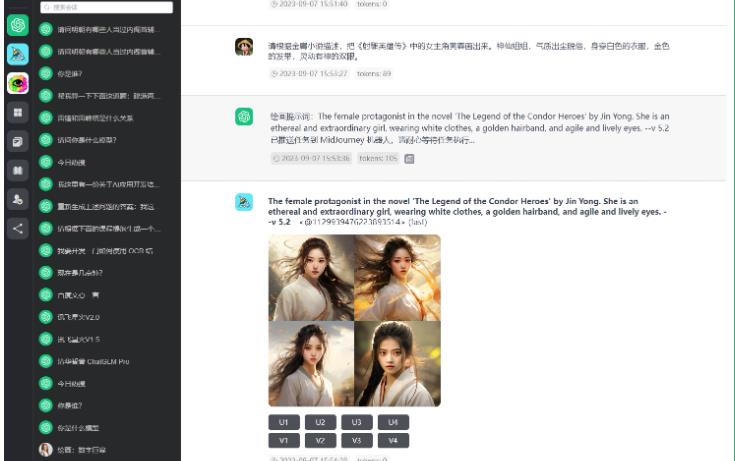
Task: Click the tokens: 105 chip
Action: tap(378, 159)
